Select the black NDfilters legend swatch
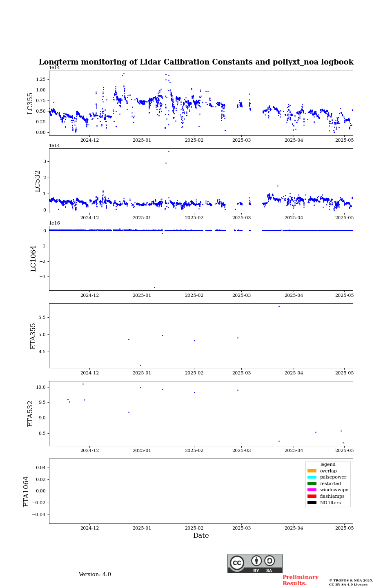 [x=312, y=503]
